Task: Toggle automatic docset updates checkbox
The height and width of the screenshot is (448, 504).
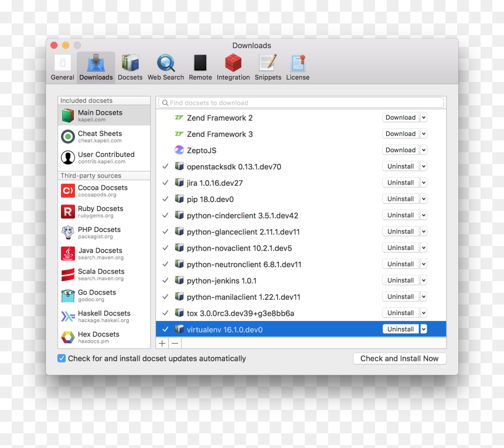Action: (x=62, y=358)
